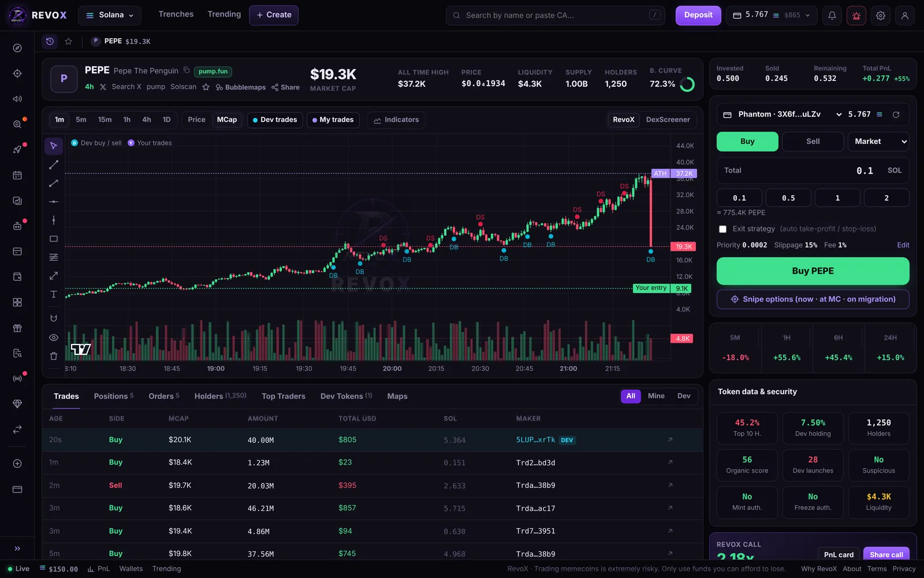Select the text annotation tool

pos(54,294)
